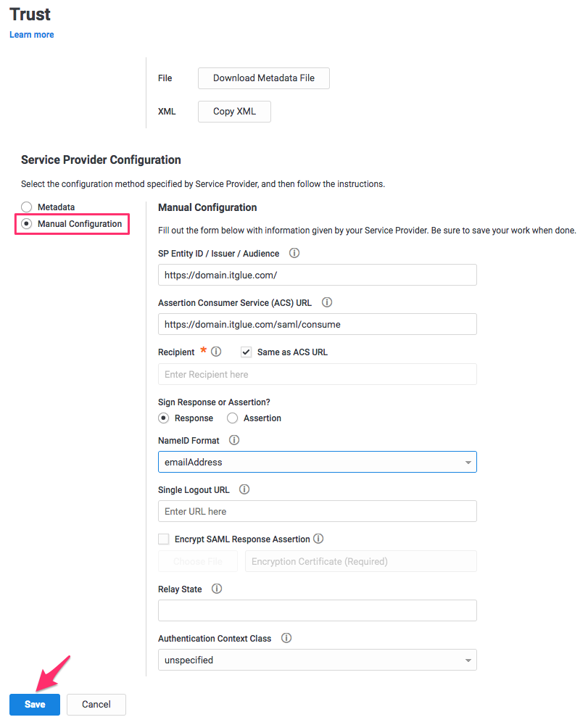Save the trust configuration
This screenshot has width=588, height=725.
pyautogui.click(x=35, y=704)
